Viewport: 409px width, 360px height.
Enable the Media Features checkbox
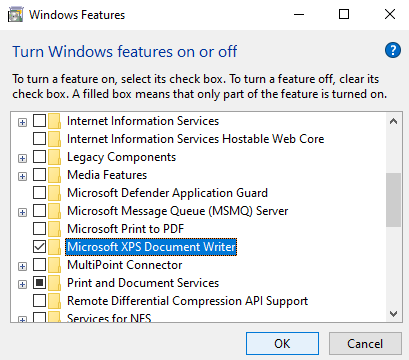click(39, 175)
